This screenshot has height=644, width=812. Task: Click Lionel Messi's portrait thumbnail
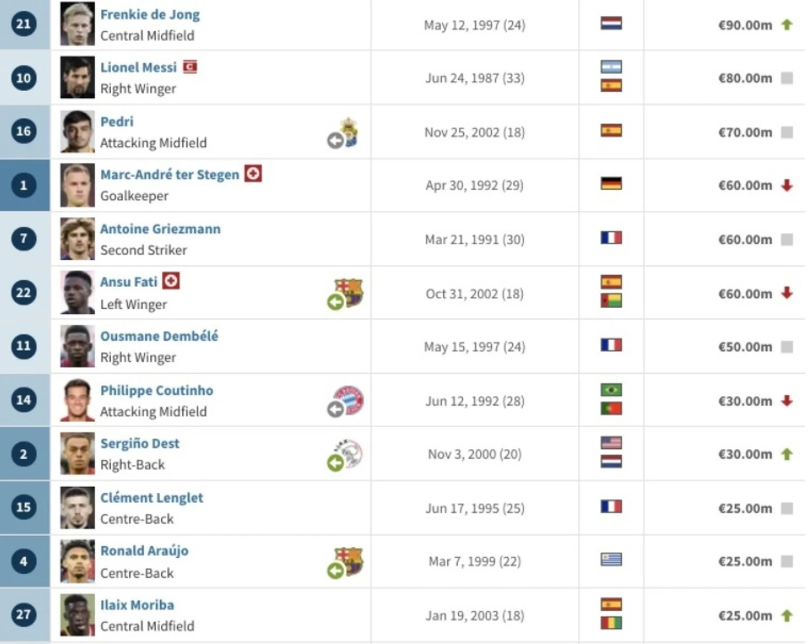click(x=77, y=78)
